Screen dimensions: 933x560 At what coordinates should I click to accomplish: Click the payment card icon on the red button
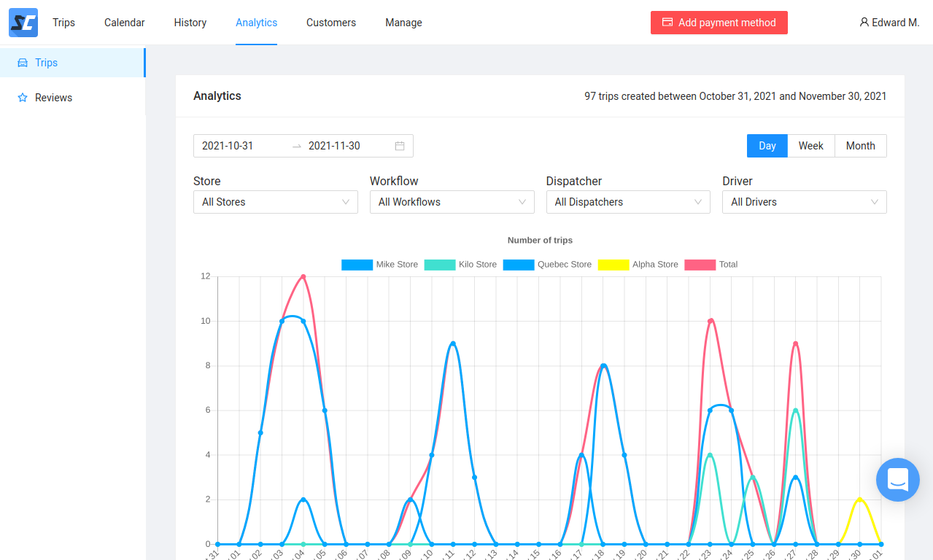pos(667,23)
